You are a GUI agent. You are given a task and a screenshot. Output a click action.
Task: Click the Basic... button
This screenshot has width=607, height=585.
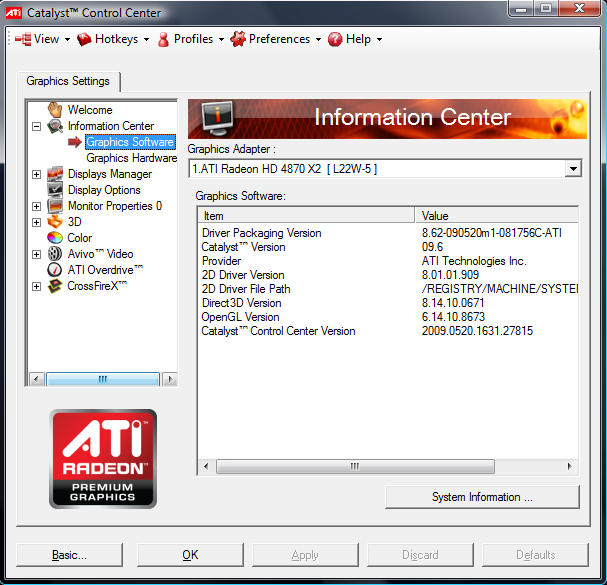point(70,555)
